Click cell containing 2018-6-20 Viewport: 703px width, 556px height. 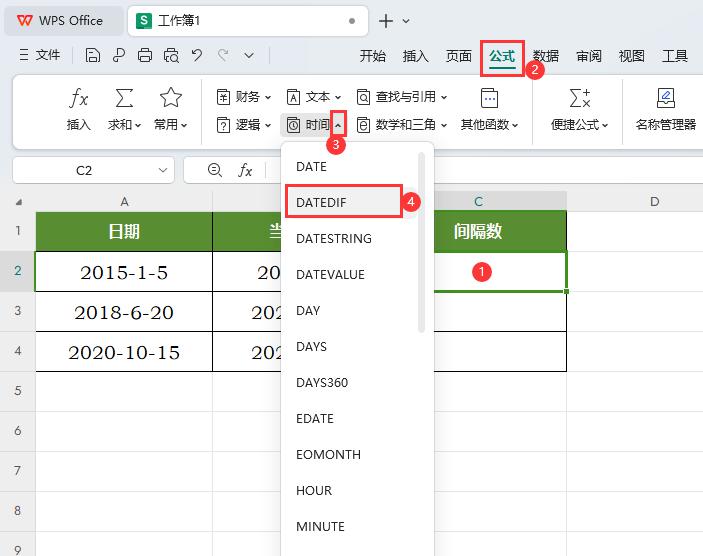pos(124,312)
